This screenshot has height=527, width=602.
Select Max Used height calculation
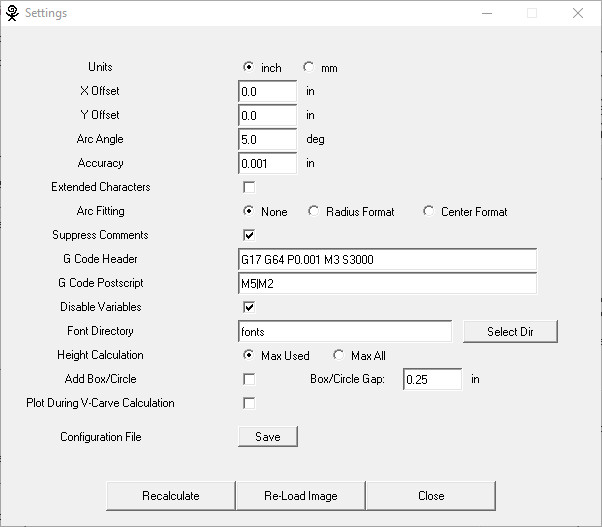coord(248,355)
